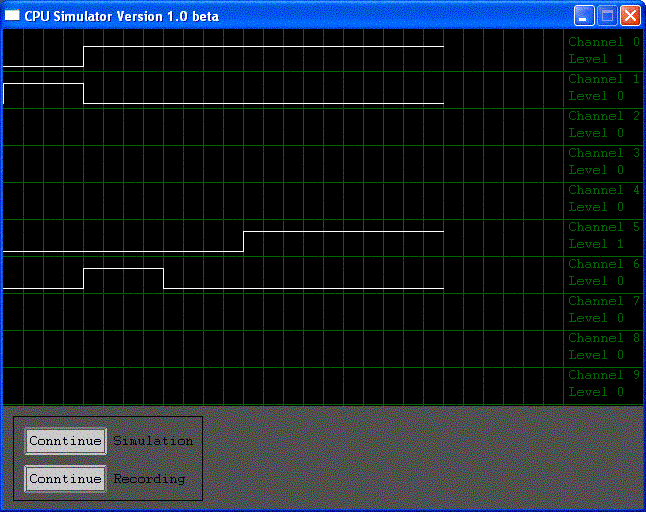Select the Channel 9 label
Viewport: 646px width, 512px height.
click(x=604, y=375)
